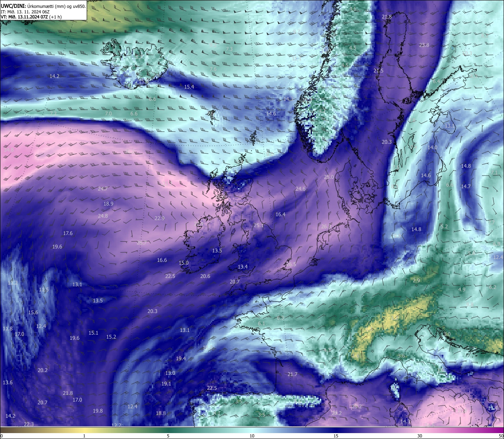The image size is (504, 439).
Task: Select the 22.3 value on the map
Action: (29, 424)
